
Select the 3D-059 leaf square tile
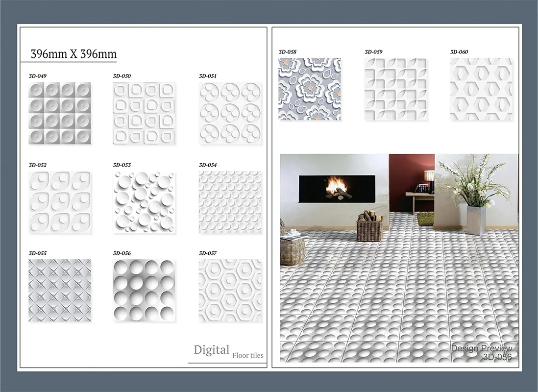pyautogui.click(x=395, y=89)
